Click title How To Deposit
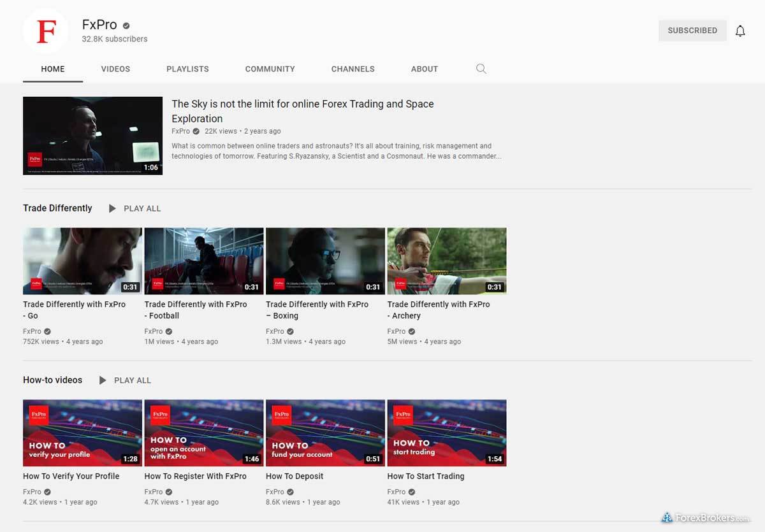 click(295, 476)
